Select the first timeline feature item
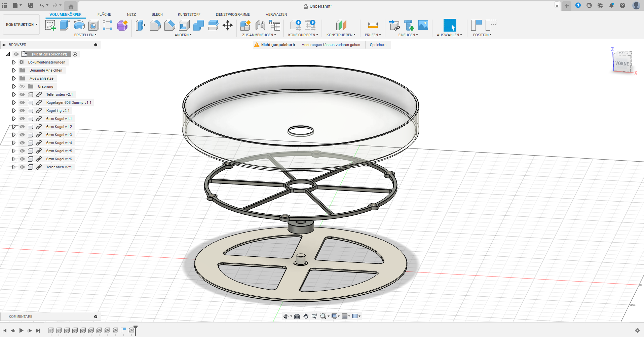The width and height of the screenshot is (644, 337). pyautogui.click(x=51, y=330)
